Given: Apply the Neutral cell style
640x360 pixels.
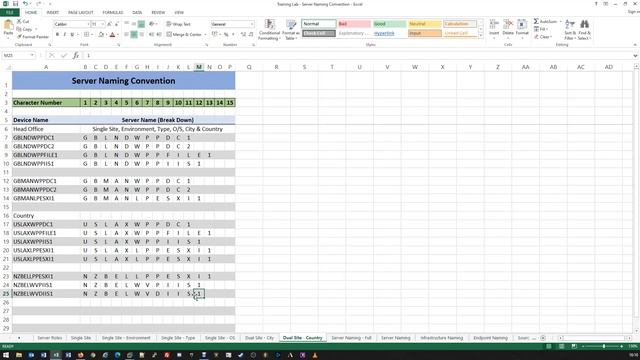Looking at the screenshot, I should pyautogui.click(x=425, y=24).
